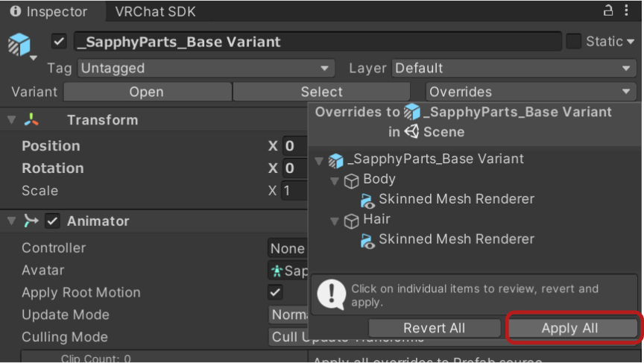Open the Inspector three-dot options menu
The image size is (644, 363).
click(x=626, y=10)
